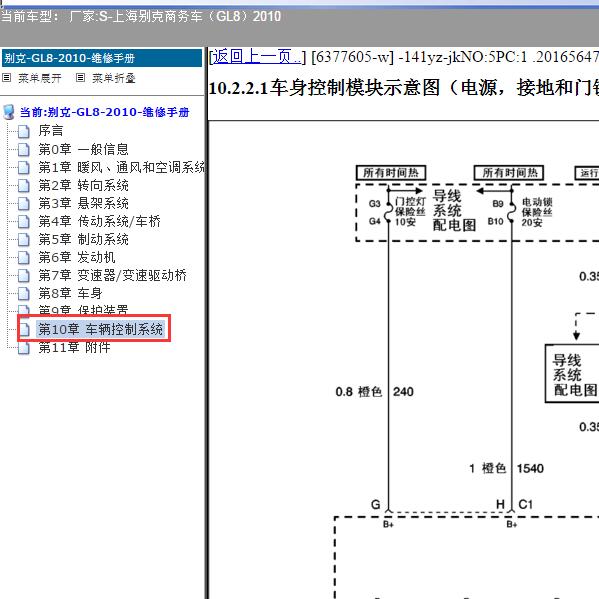Click the page icon beside 序言

(x=24, y=131)
